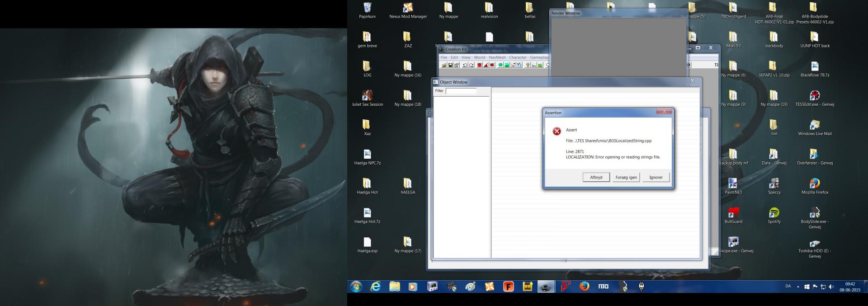Open the Windows Start menu
Image resolution: width=868 pixels, height=306 pixels.
coord(356,287)
